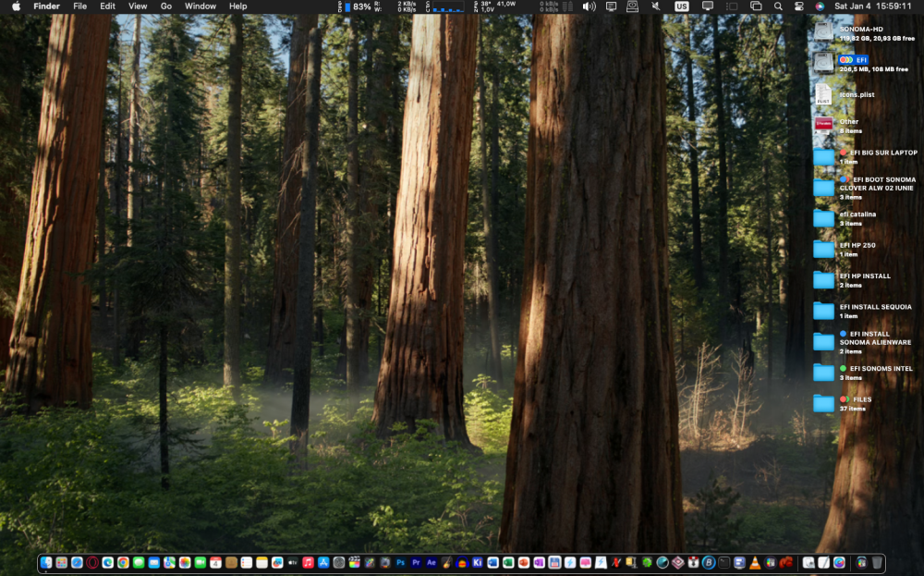Click the date and time clock
924x576 pixels.
[873, 6]
